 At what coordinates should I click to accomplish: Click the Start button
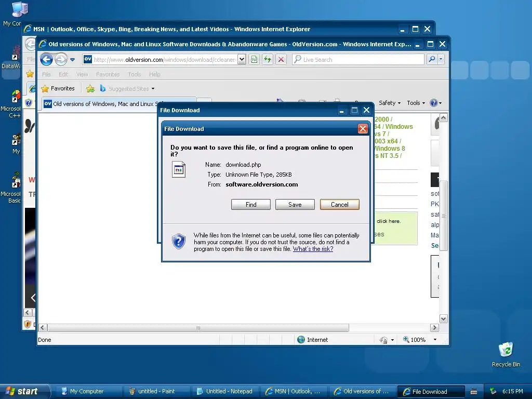click(x=25, y=391)
